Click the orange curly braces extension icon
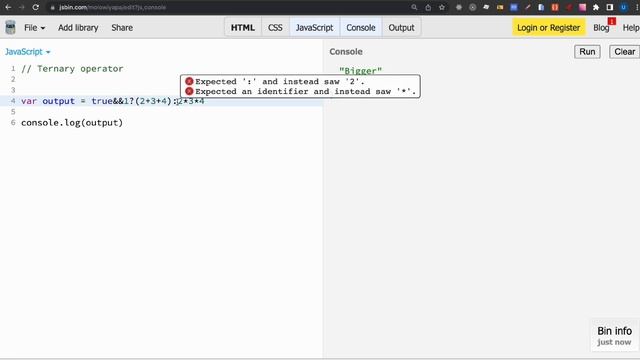This screenshot has height=360, width=640. click(555, 7)
